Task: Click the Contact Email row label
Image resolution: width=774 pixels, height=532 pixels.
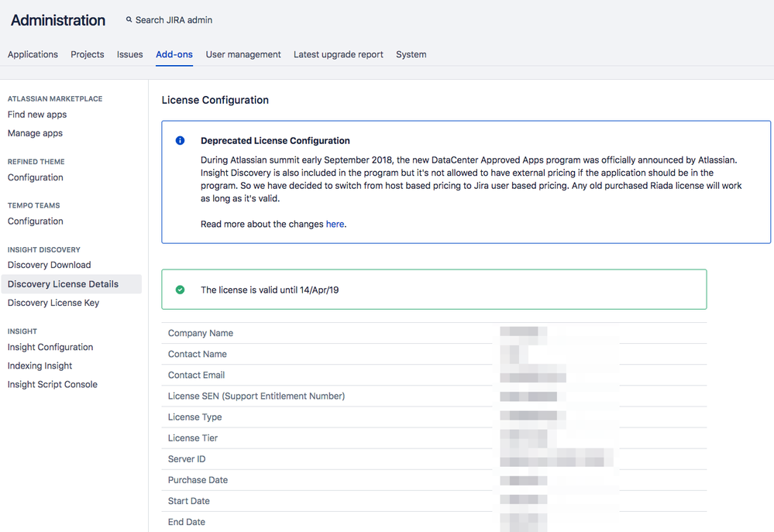Action: (x=197, y=375)
